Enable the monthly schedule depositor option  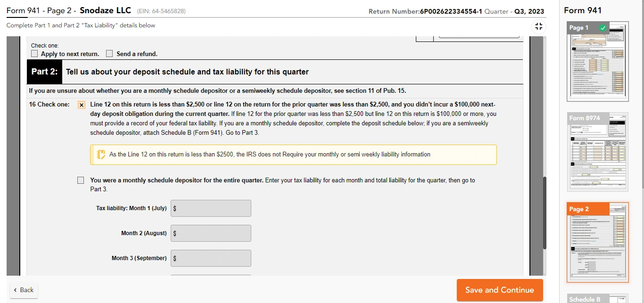click(80, 180)
